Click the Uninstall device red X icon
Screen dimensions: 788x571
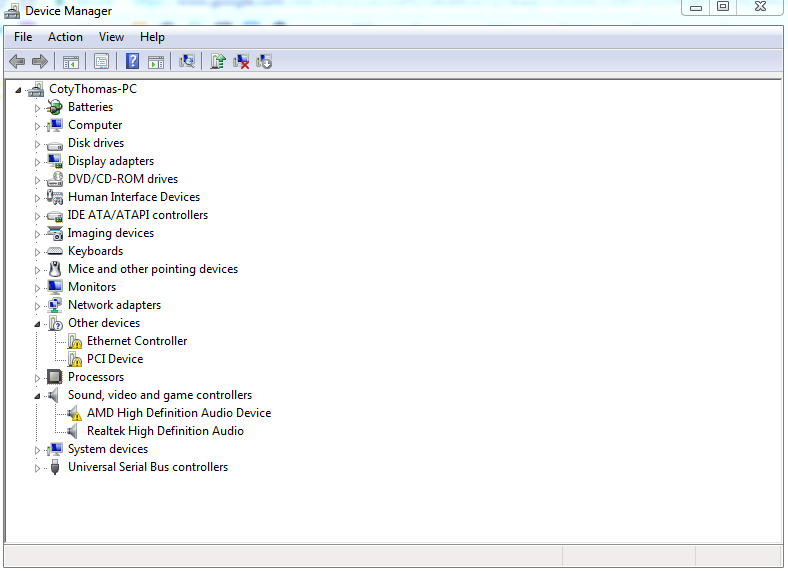coord(241,61)
